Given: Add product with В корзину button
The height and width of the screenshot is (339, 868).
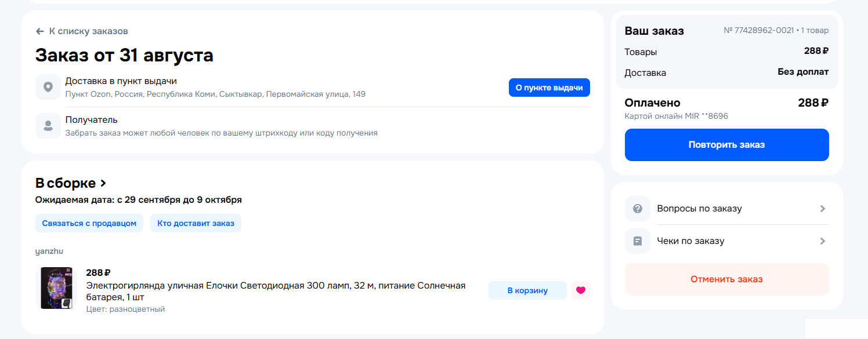Looking at the screenshot, I should pos(527,290).
